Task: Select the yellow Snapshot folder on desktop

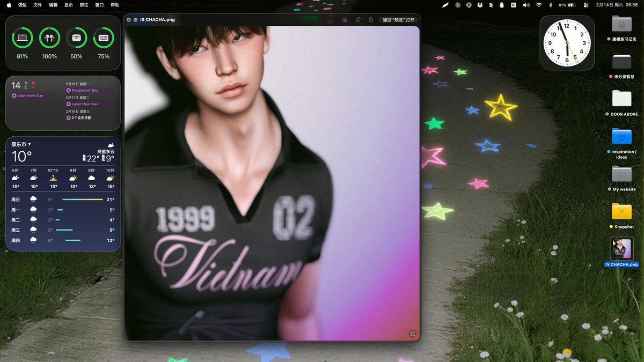Action: point(621,211)
